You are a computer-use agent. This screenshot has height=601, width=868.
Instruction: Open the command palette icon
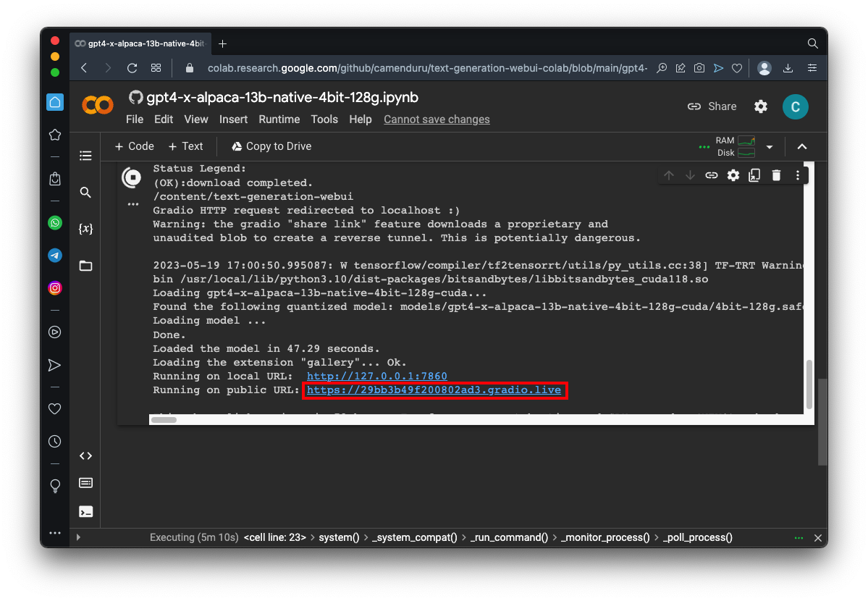tap(86, 483)
